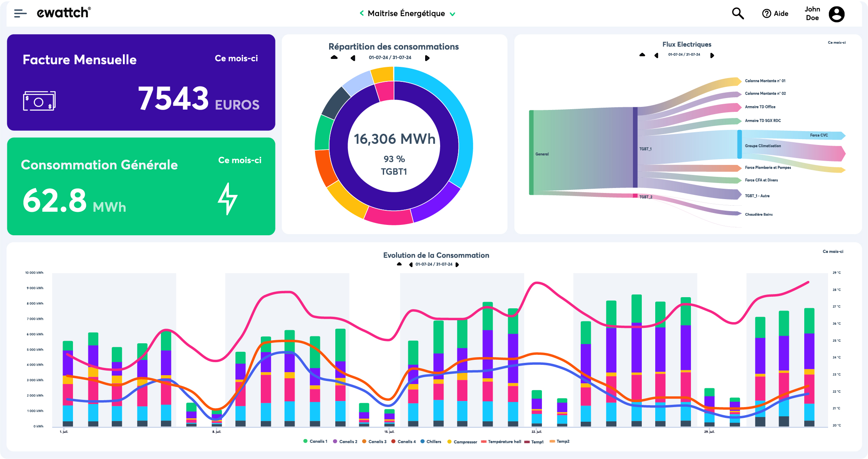The image size is (868, 459).
Task: Next period arrow in Répartition des consommations
Action: [x=427, y=58]
